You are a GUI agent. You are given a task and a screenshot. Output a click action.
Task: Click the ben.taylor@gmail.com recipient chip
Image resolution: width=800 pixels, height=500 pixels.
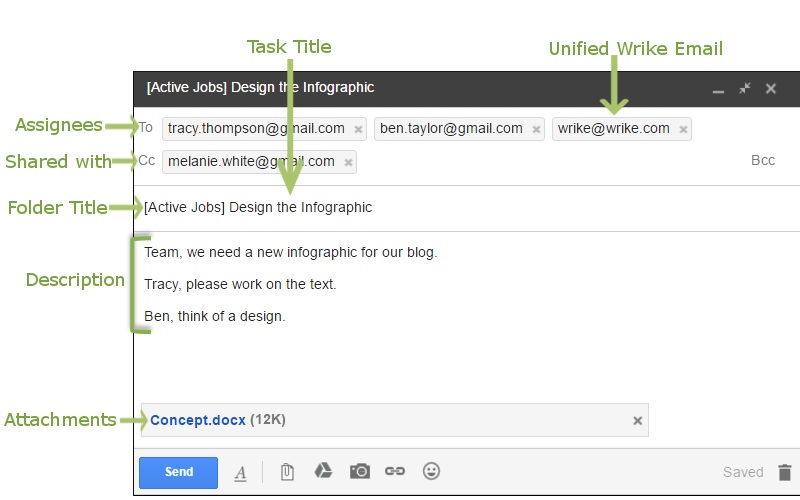click(459, 129)
